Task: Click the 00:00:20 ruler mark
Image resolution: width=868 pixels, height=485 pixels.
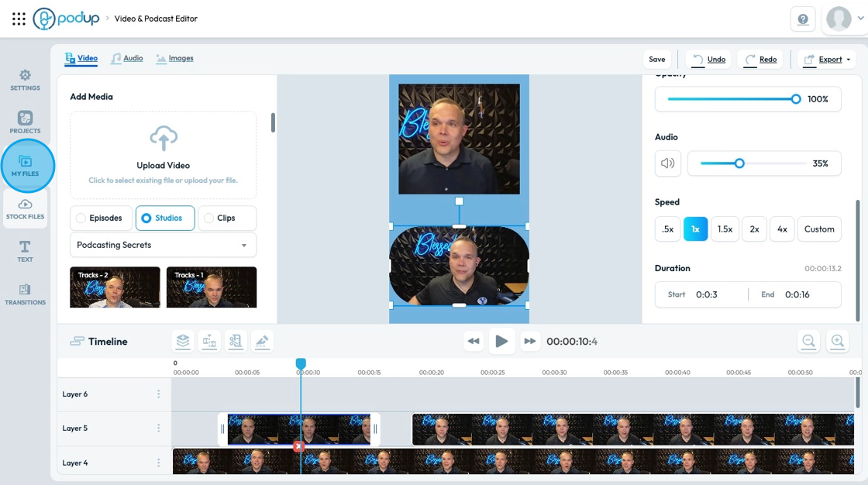Action: click(431, 373)
